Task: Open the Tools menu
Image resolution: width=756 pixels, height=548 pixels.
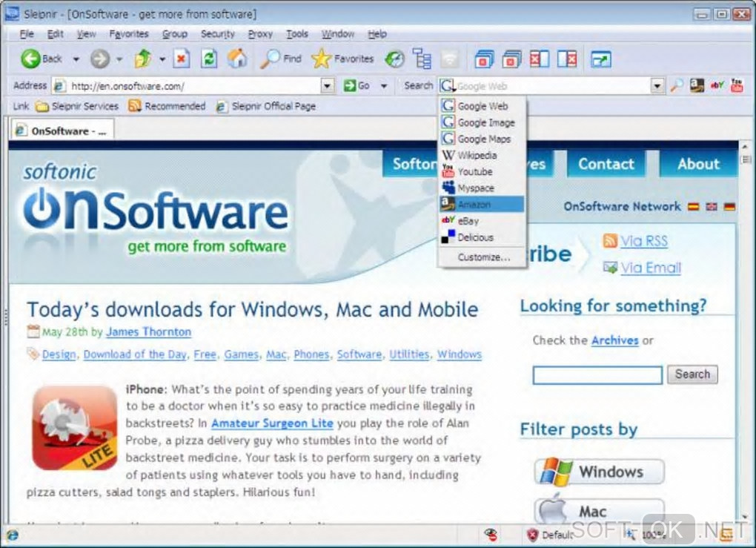Action: 297,34
